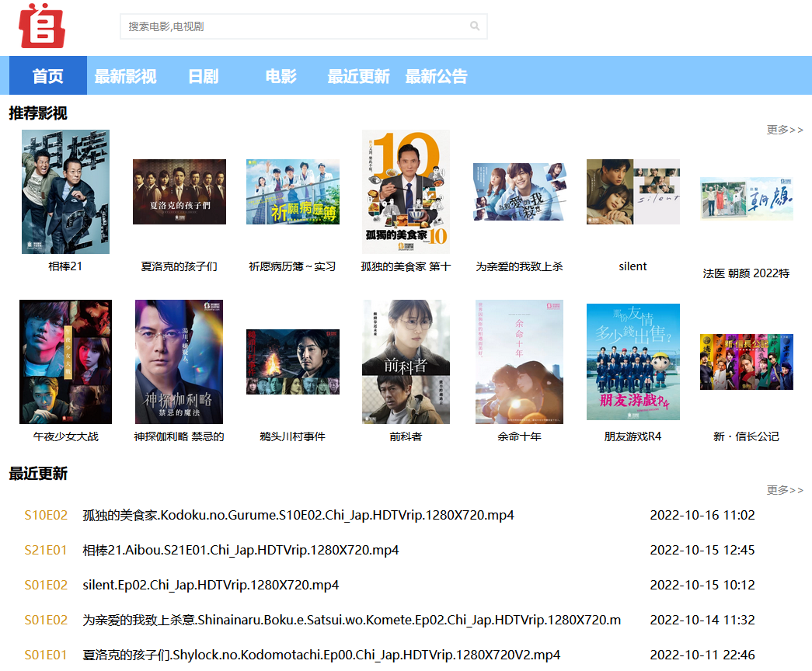Focus the movie and TV search field
This screenshot has width=812, height=671.
[295, 26]
